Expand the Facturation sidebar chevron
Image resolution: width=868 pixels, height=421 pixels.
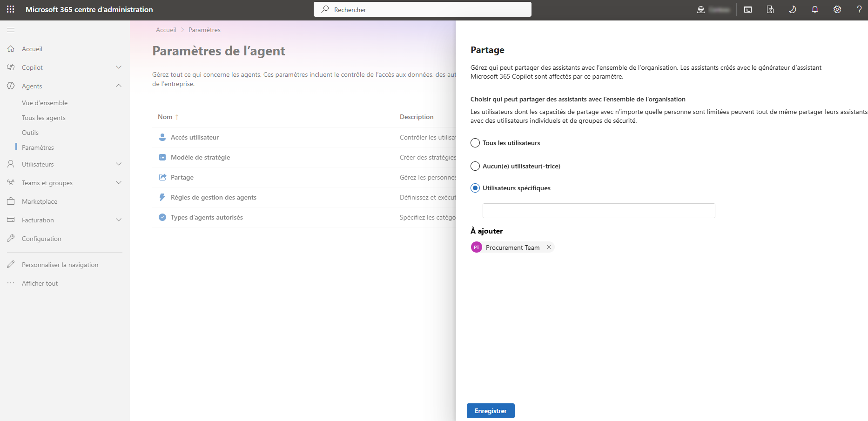point(119,220)
